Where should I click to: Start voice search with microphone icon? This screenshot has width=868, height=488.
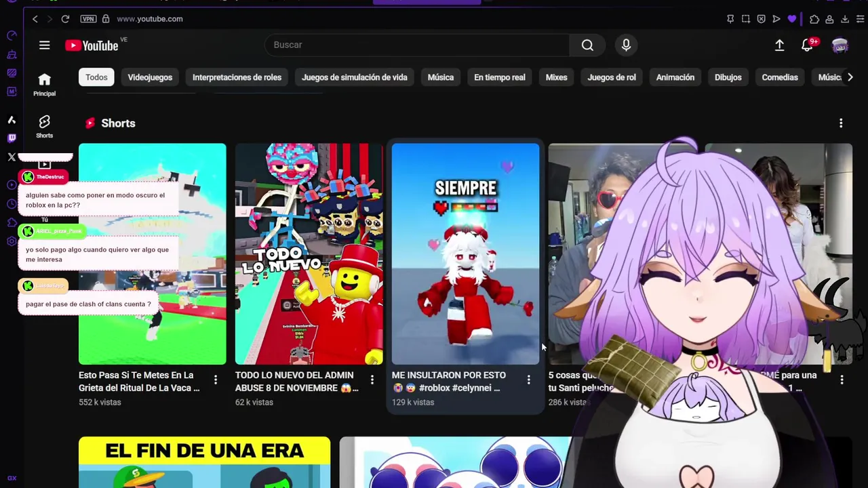tap(626, 45)
